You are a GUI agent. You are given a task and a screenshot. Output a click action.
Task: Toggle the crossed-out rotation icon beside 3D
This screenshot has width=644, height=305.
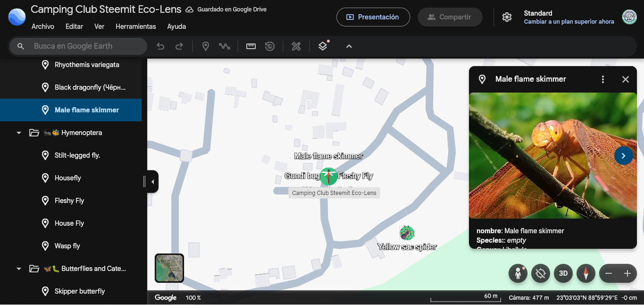pyautogui.click(x=541, y=273)
